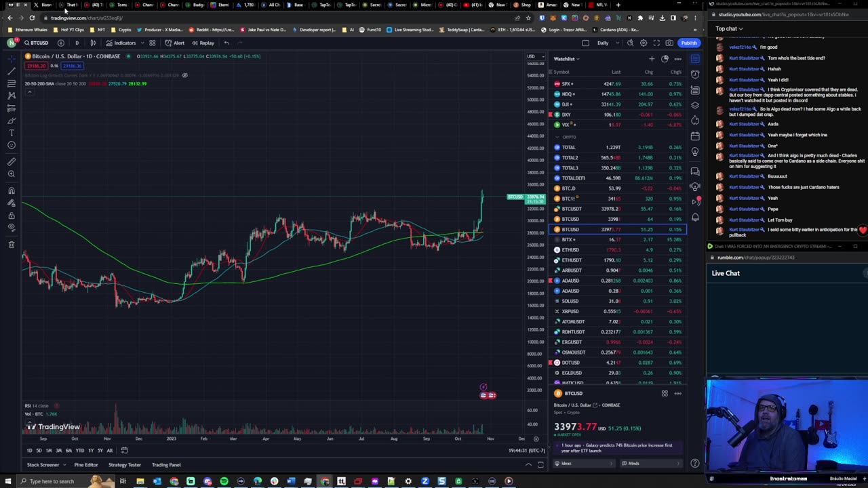
Task: Toggle fullscreen mode icon
Action: (656, 43)
